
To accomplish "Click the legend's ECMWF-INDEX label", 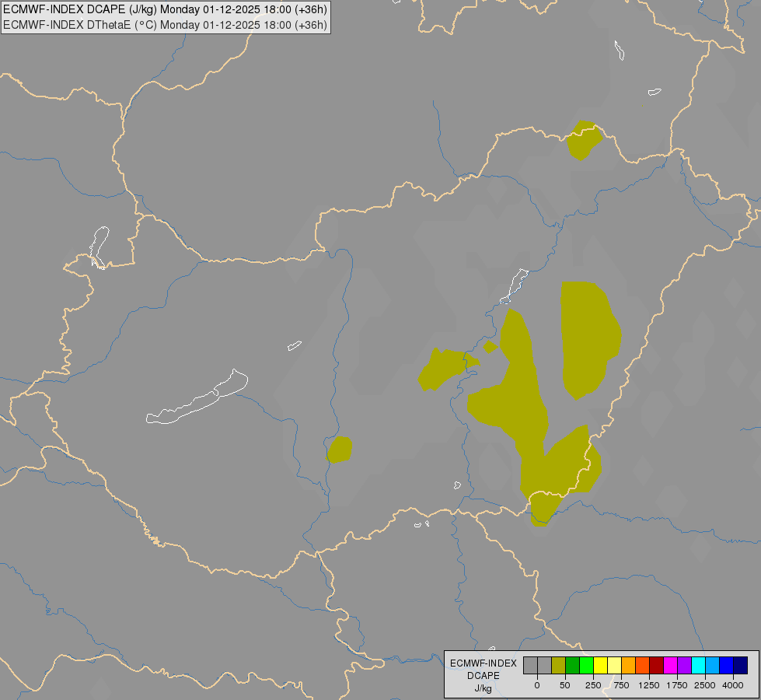I will (x=483, y=663).
